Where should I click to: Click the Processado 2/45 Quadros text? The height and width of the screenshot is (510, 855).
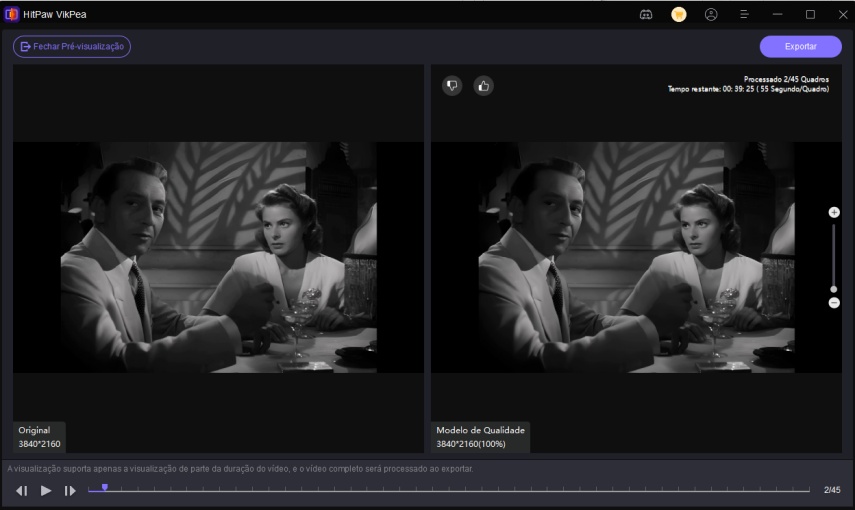tap(786, 79)
